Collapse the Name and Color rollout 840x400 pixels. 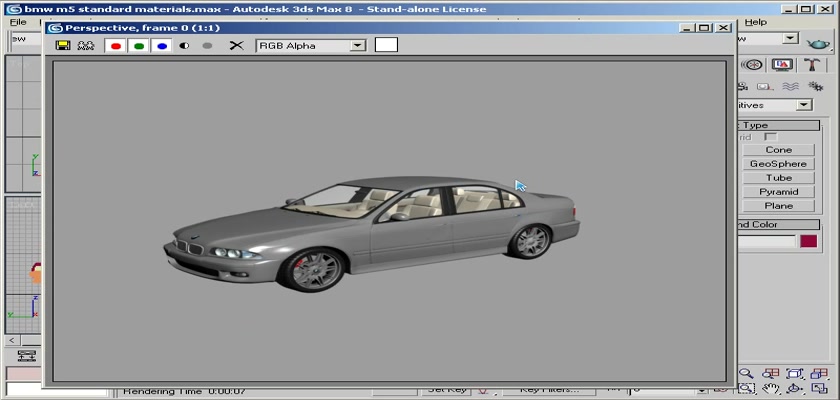[778, 224]
